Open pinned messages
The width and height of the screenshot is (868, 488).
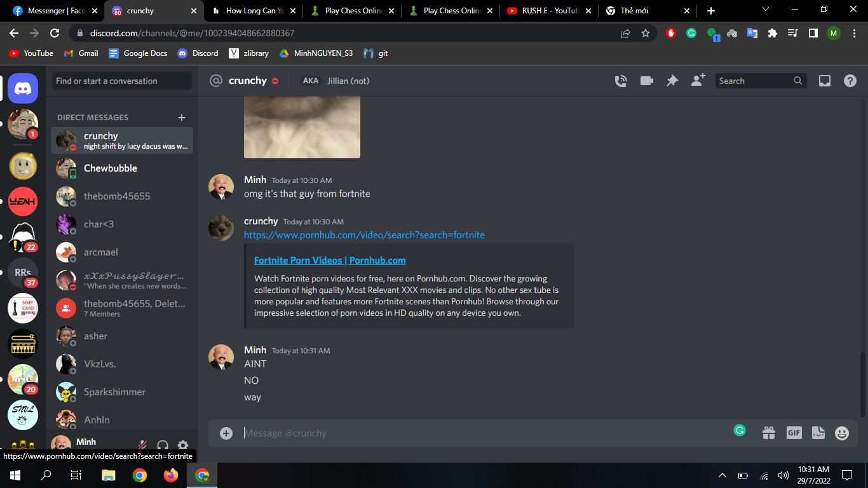(x=672, y=81)
